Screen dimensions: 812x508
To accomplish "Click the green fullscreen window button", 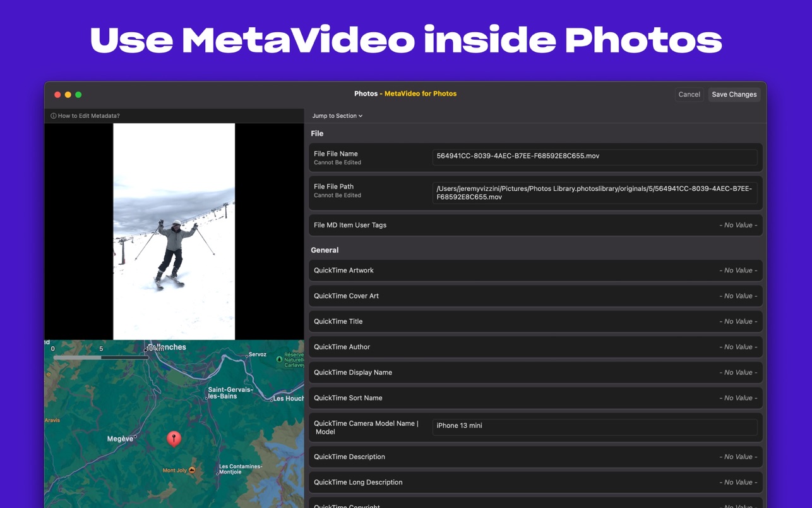I will pos(78,95).
